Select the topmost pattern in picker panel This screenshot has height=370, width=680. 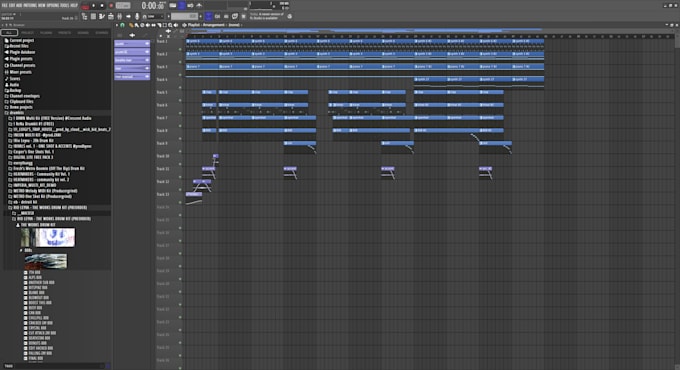click(x=132, y=44)
